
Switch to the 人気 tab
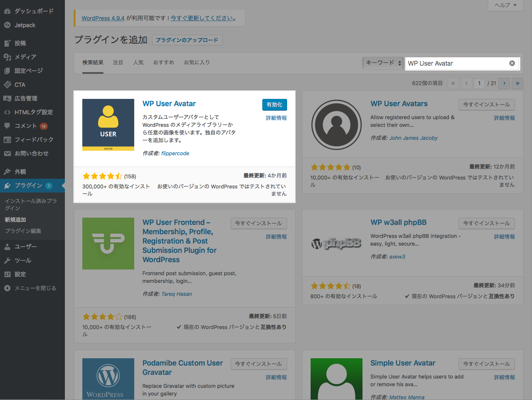[138, 62]
